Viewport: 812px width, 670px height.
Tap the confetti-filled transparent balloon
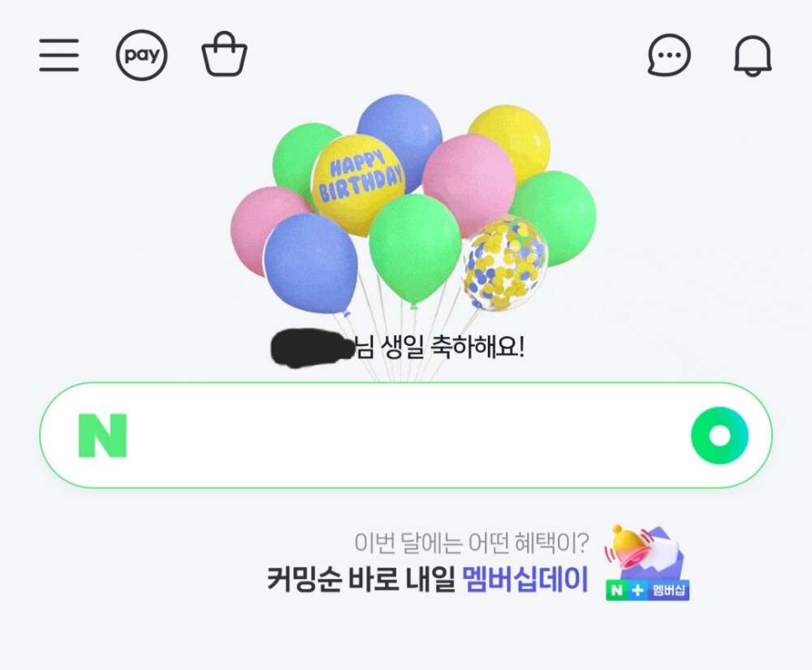tap(505, 264)
